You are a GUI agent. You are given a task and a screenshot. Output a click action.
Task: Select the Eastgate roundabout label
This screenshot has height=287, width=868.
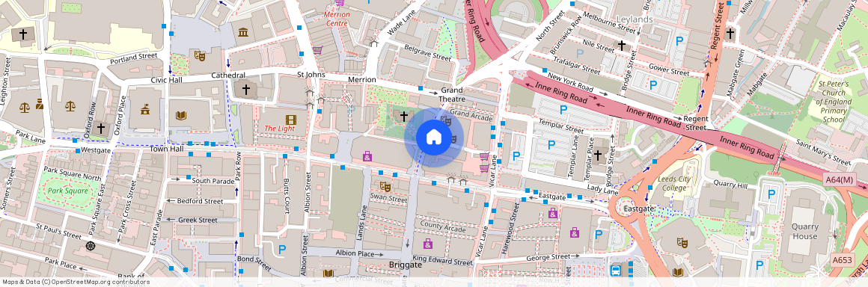[639, 209]
